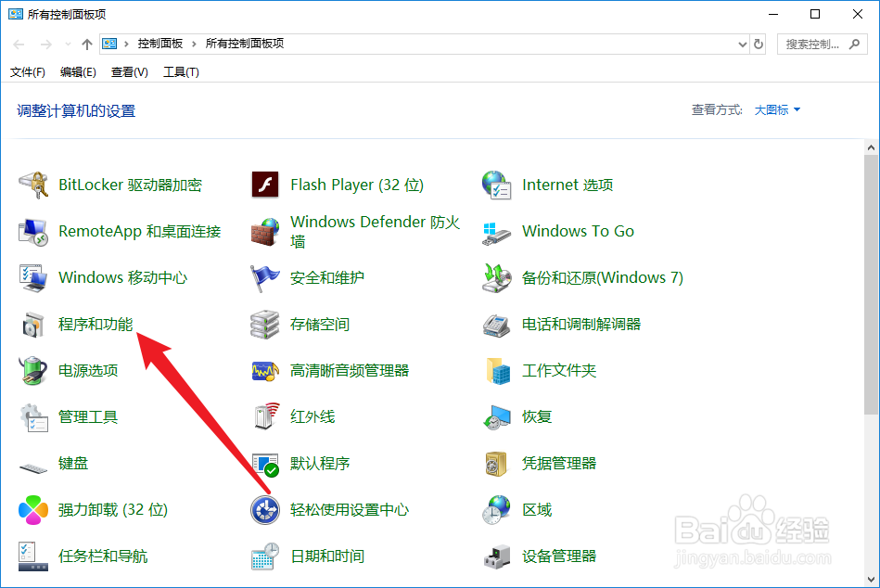880x588 pixels.
Task: Click the Back navigation arrow
Action: coord(19,45)
